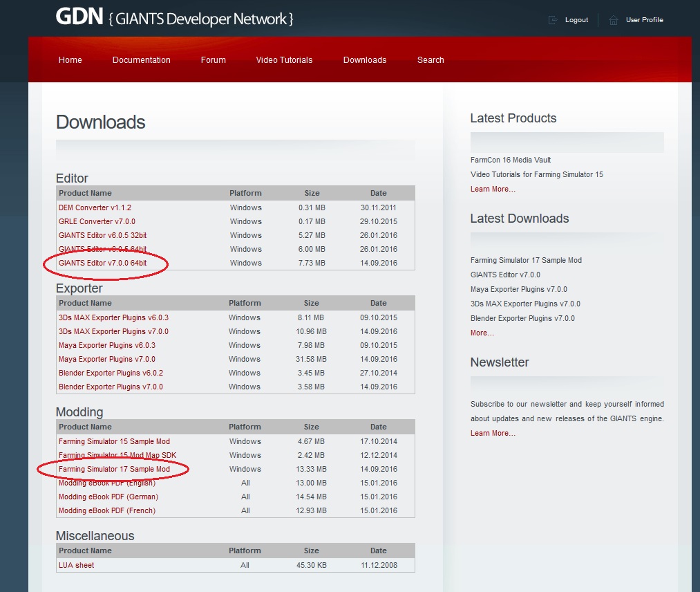The width and height of the screenshot is (700, 592).
Task: Download GIANTS Editor v6.0.5 32bit
Action: tap(103, 235)
